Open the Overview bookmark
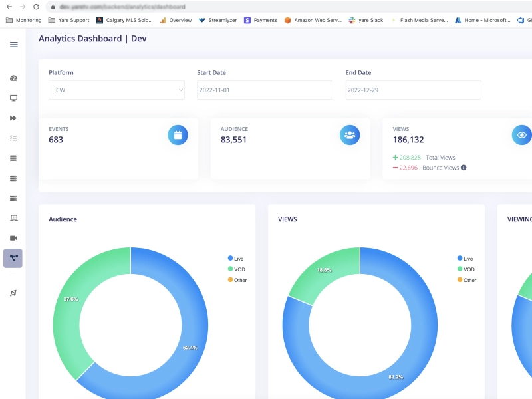532x399 pixels. (176, 20)
